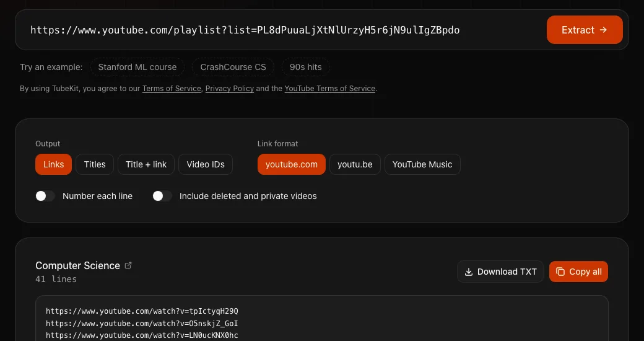Click the Output label
This screenshot has height=341, width=644.
(x=48, y=144)
